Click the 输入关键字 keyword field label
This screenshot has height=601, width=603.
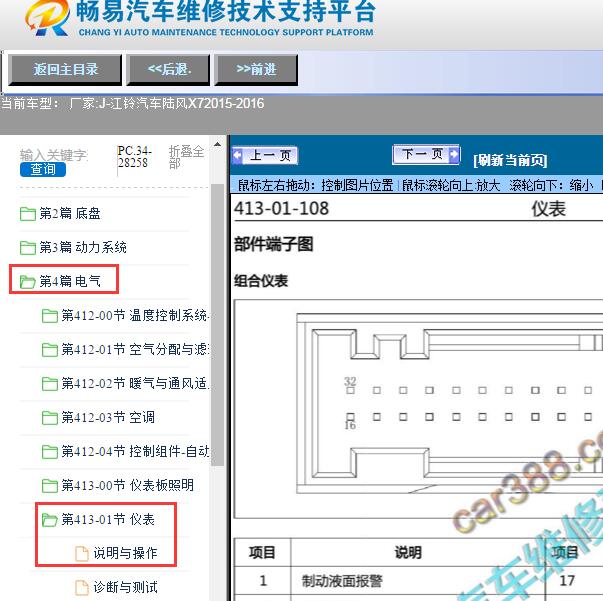(x=54, y=155)
